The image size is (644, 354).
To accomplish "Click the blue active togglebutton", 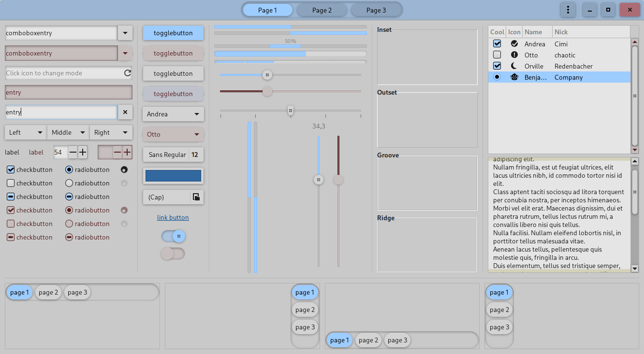I will point(173,33).
